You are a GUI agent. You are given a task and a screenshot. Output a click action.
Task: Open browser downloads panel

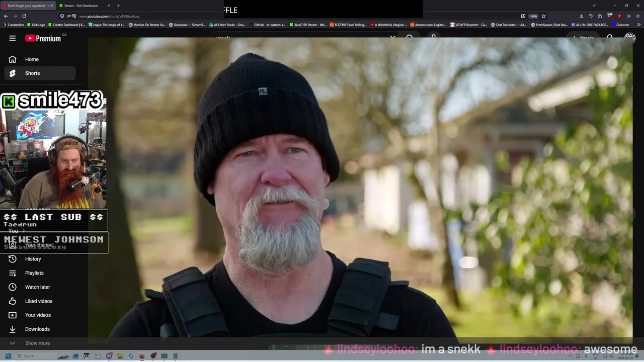pyautogui.click(x=581, y=16)
